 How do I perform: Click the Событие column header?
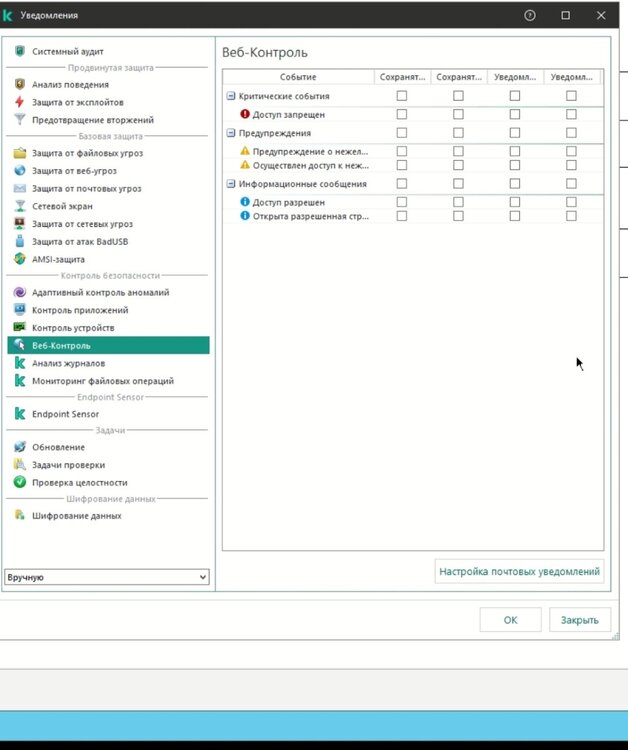pos(298,77)
